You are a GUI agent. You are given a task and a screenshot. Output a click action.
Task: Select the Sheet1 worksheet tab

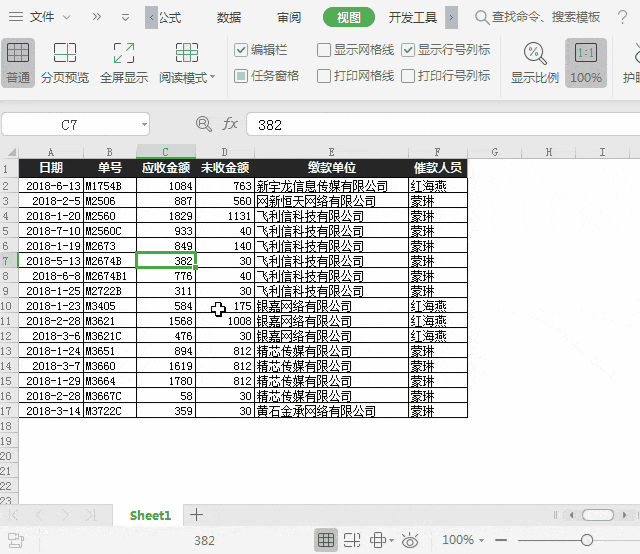(150, 515)
